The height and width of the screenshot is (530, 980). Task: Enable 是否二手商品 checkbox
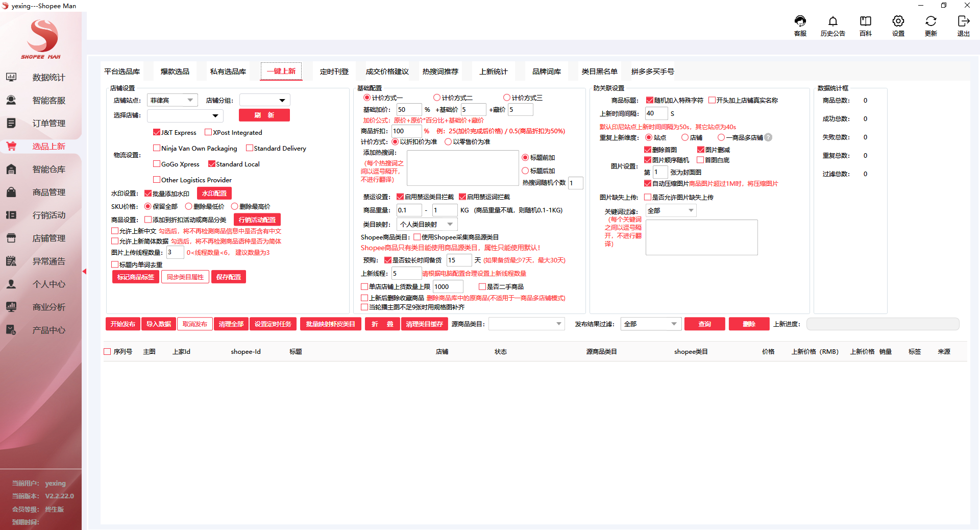[x=482, y=286]
